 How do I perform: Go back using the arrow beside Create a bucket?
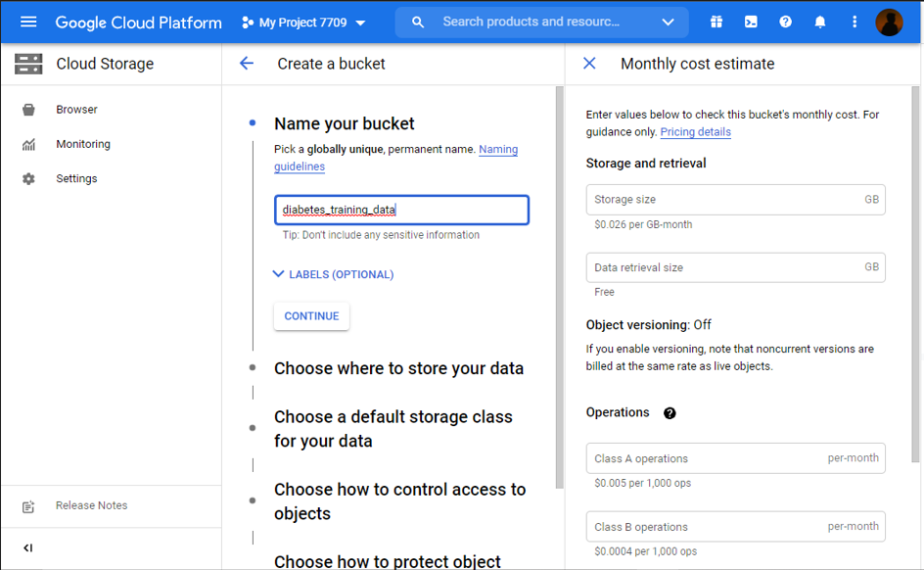[247, 63]
